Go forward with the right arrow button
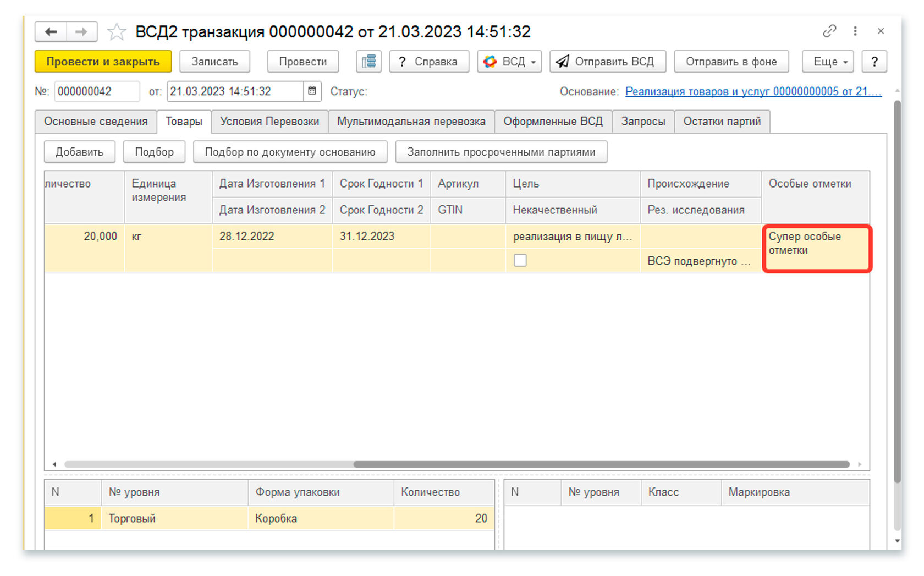Viewport: 924px width, 576px height. [81, 31]
